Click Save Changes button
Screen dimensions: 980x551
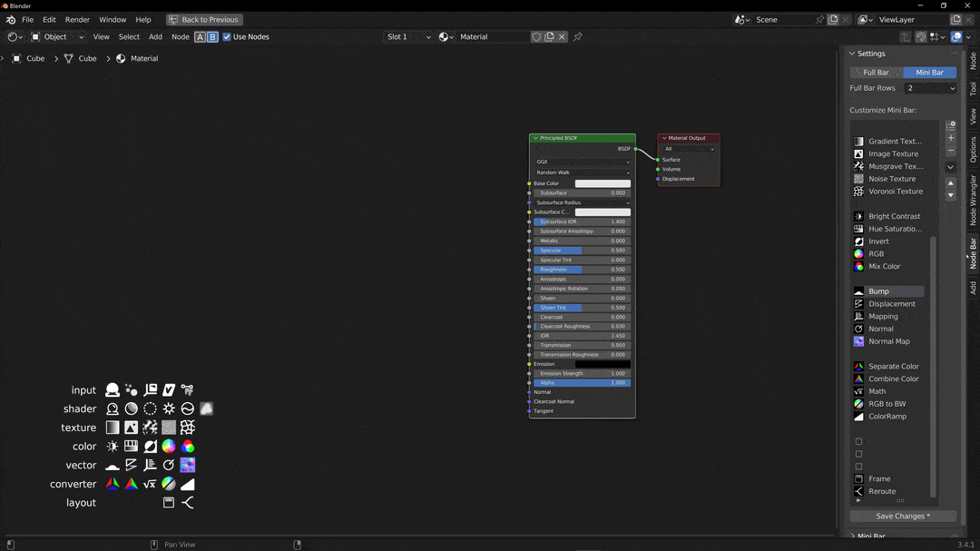903,516
